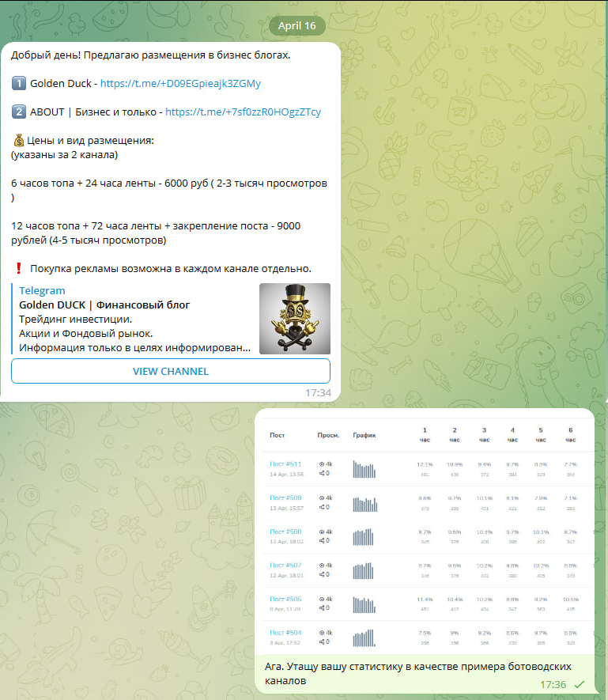Click Пост #511 in the statistics image
The image size is (608, 700).
pos(285,464)
